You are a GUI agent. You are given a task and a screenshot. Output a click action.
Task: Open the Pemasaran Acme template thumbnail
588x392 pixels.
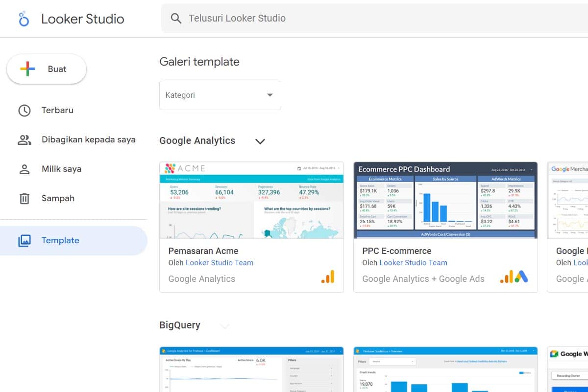251,200
